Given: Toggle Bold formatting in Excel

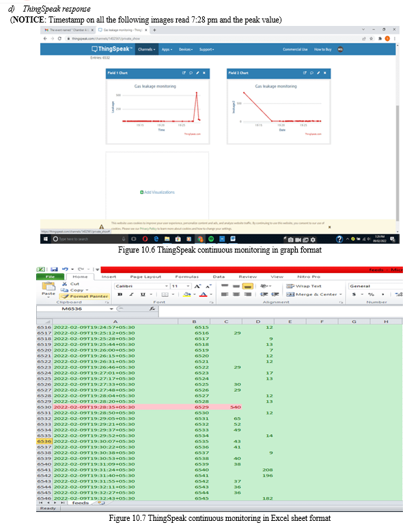Looking at the screenshot, I should (120, 294).
